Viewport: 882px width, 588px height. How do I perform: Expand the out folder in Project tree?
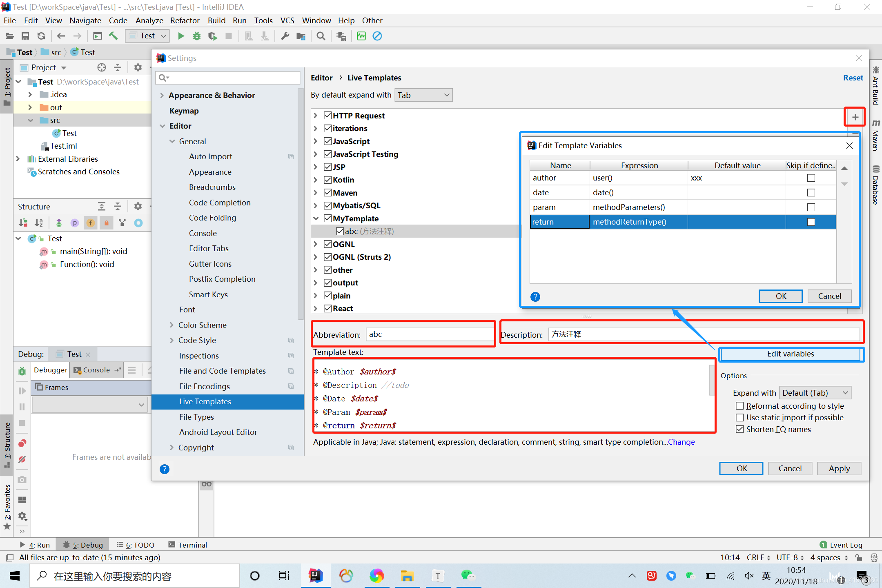(x=30, y=107)
